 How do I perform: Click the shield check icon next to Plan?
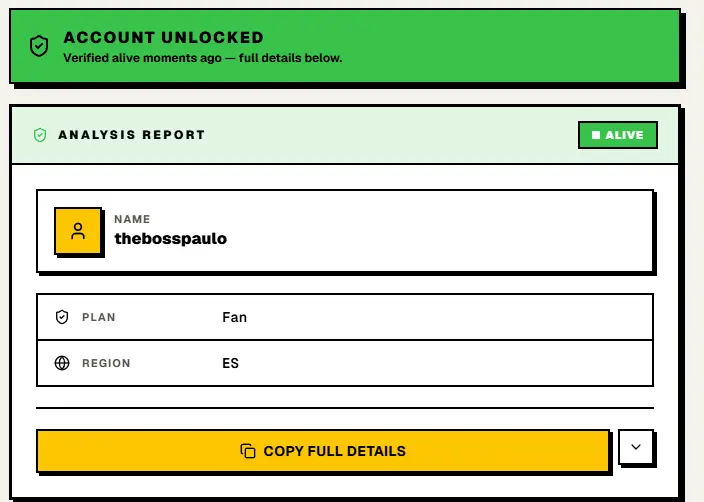62,317
